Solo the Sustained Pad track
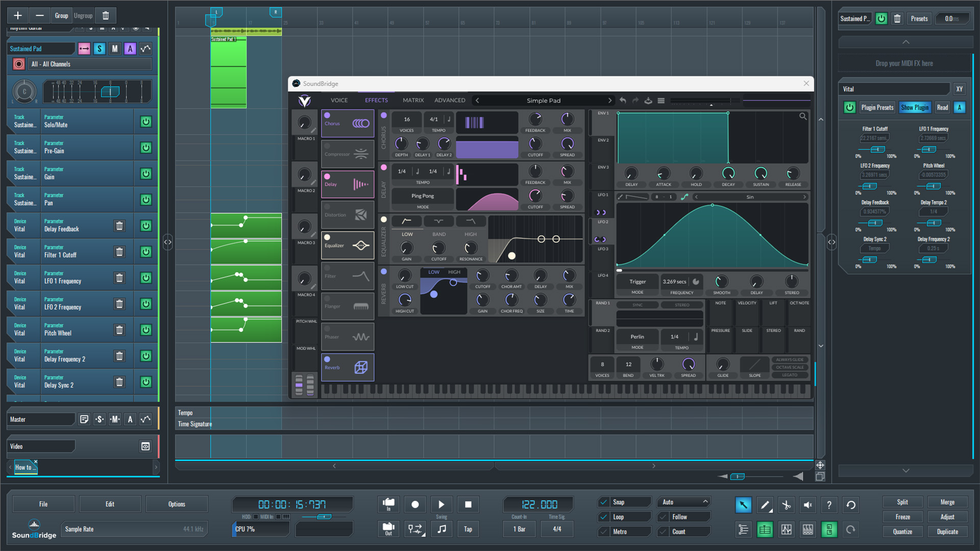Viewport: 980px width, 551px height. 100,49
